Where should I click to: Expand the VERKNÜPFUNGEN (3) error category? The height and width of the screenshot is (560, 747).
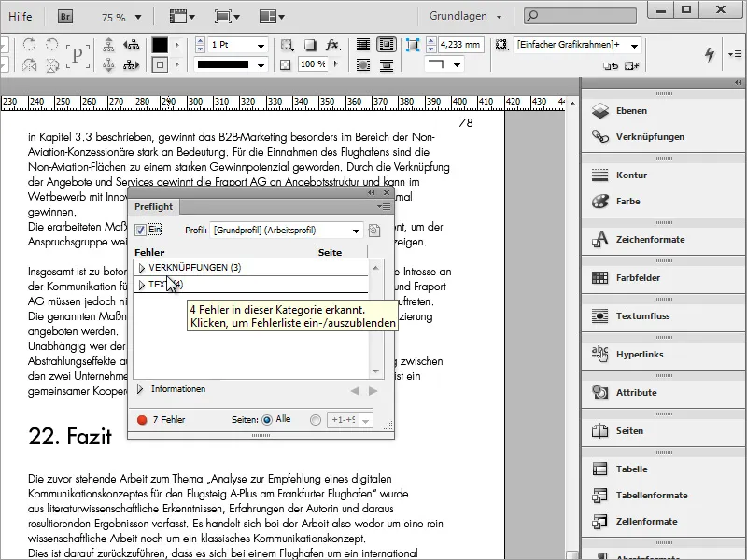[x=142, y=268]
